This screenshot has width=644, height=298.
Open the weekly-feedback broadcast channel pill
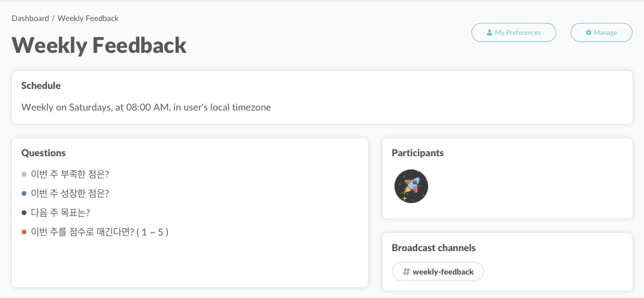[x=438, y=272]
